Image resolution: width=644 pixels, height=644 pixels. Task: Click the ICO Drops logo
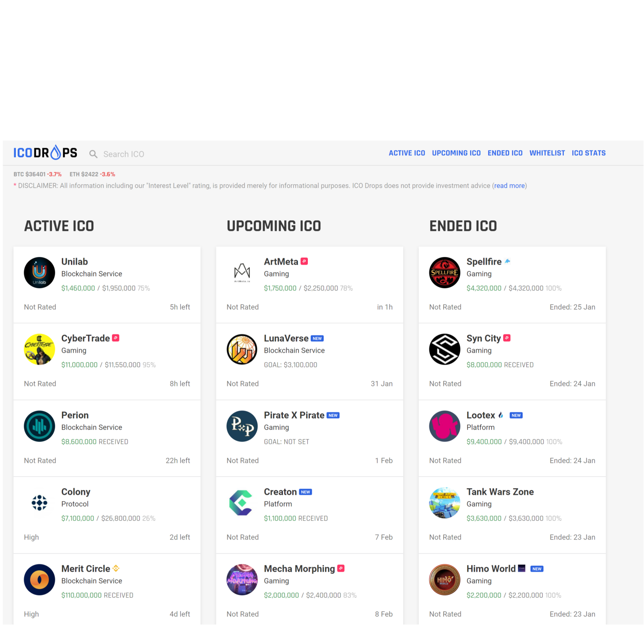[45, 153]
